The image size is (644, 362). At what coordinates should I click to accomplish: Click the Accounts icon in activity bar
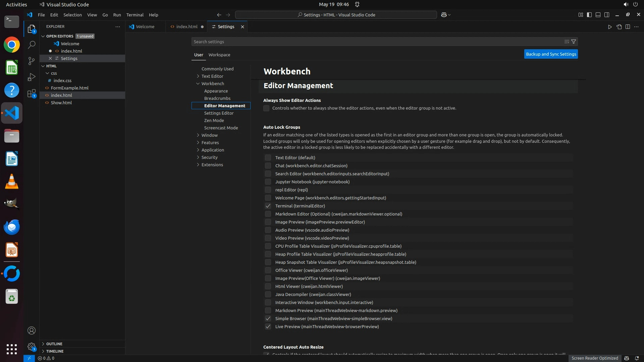pos(32,330)
